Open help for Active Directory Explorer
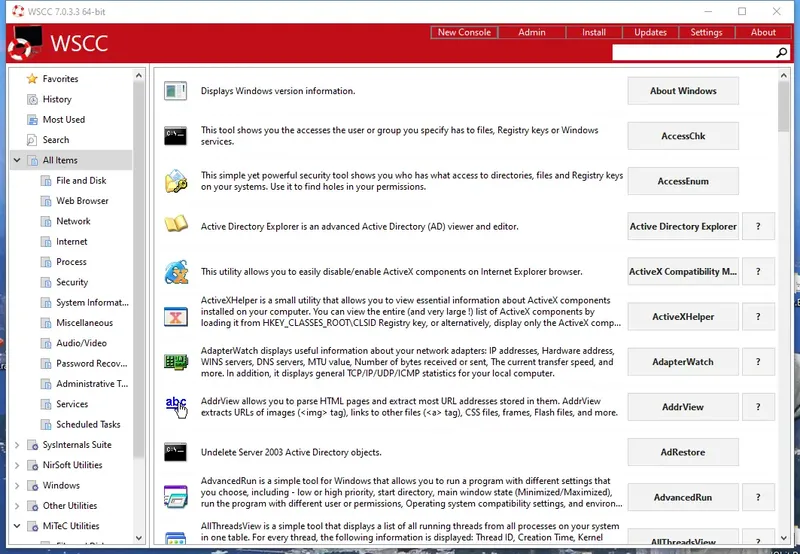 pyautogui.click(x=758, y=226)
